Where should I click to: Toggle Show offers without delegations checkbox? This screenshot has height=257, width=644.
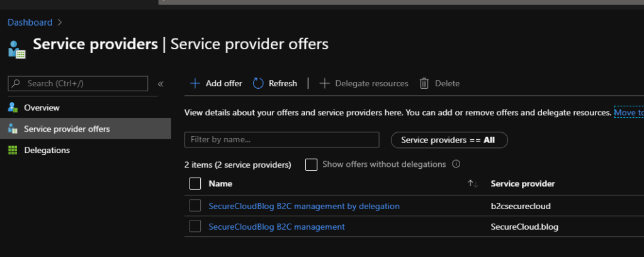311,164
